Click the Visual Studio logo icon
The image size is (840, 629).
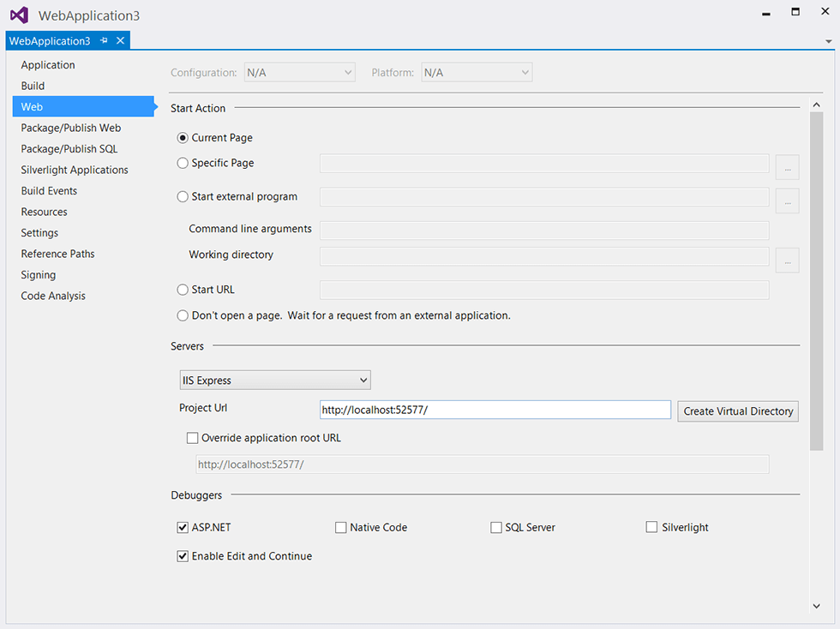[x=19, y=15]
